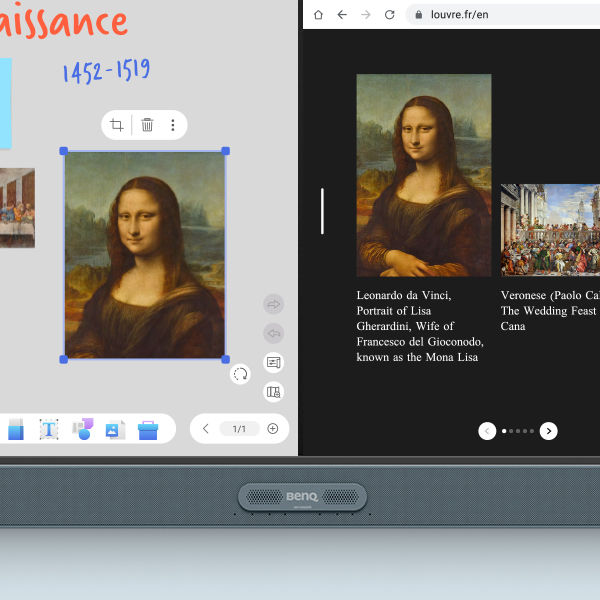Select the first carousel pagination dot
Screen dimensions: 600x600
tap(504, 431)
